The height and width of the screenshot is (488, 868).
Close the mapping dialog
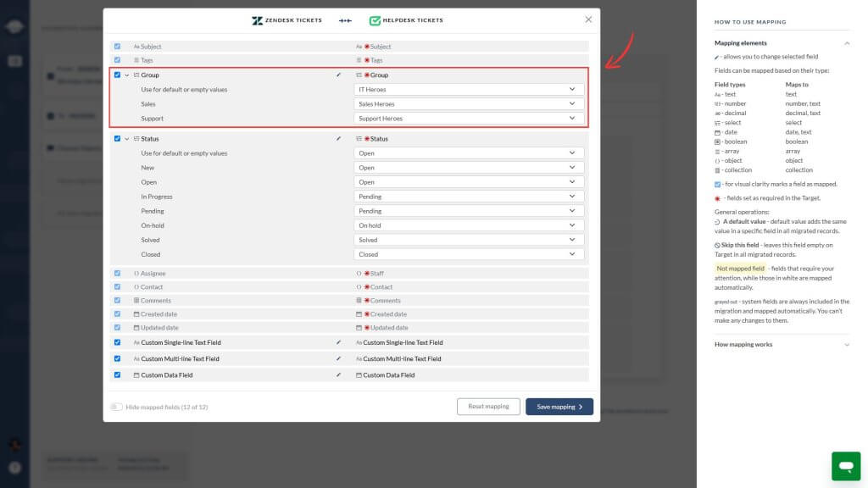tap(588, 19)
